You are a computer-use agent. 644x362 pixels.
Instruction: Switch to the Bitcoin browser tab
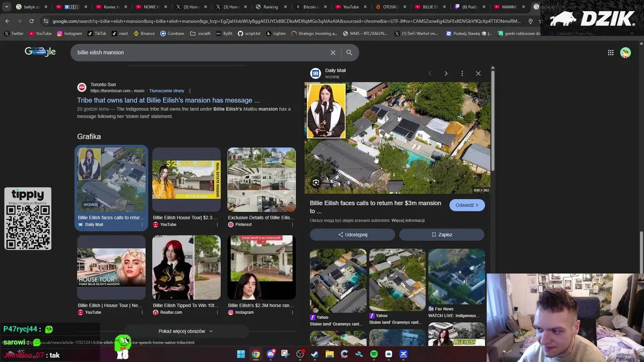[310, 7]
